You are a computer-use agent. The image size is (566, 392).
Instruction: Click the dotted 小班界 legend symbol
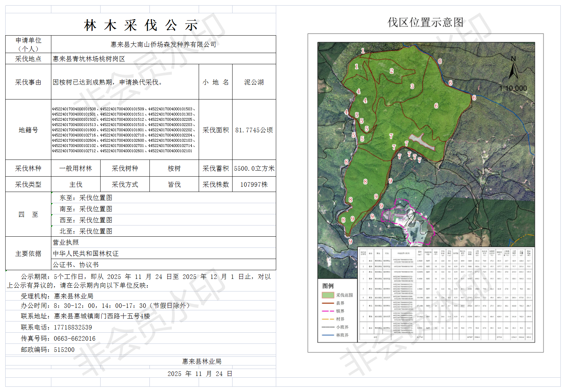click(x=328, y=327)
